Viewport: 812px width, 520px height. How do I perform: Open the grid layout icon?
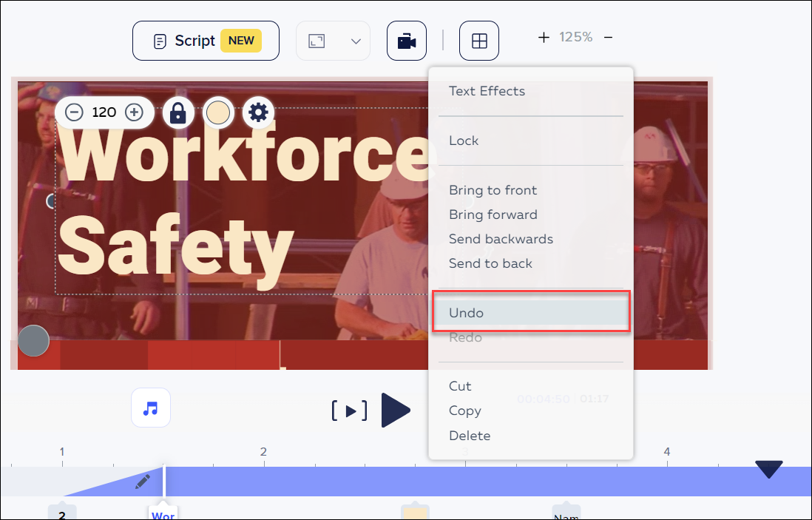tap(479, 41)
